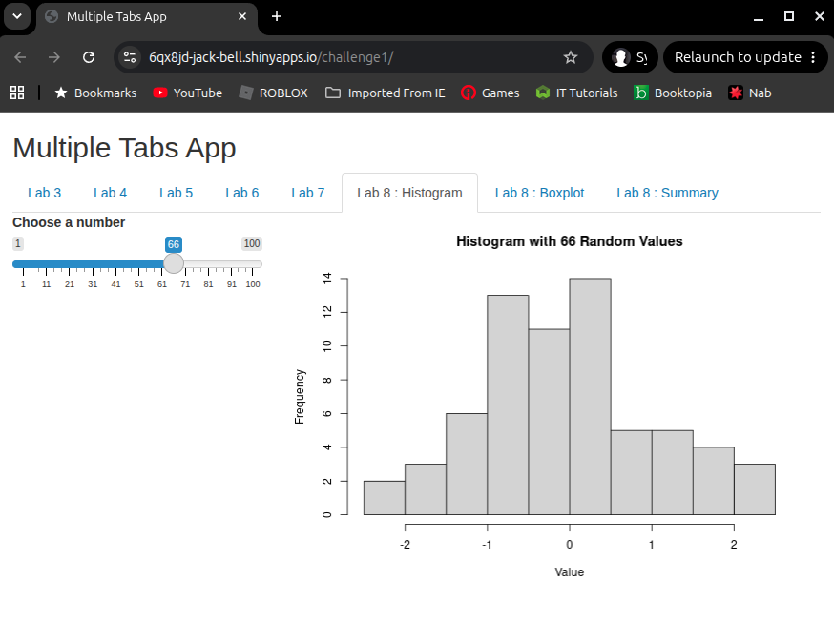Click the browser back arrow
The width and height of the screenshot is (834, 644).
[20, 57]
